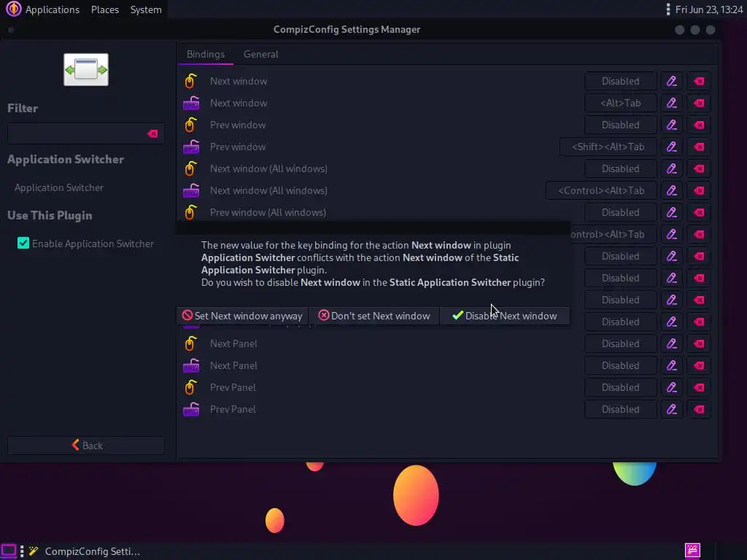Click <Control><Alt>Tab value for Next window (All windows)
The image size is (747, 560).
click(x=601, y=190)
